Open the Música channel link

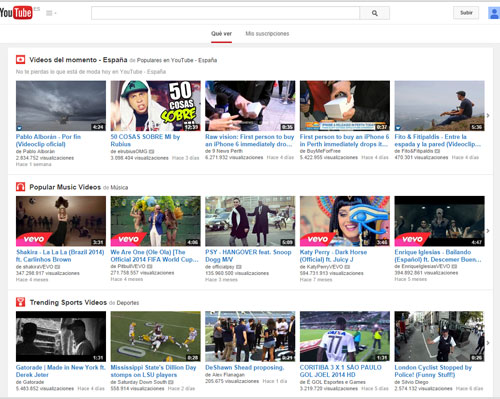(119, 187)
